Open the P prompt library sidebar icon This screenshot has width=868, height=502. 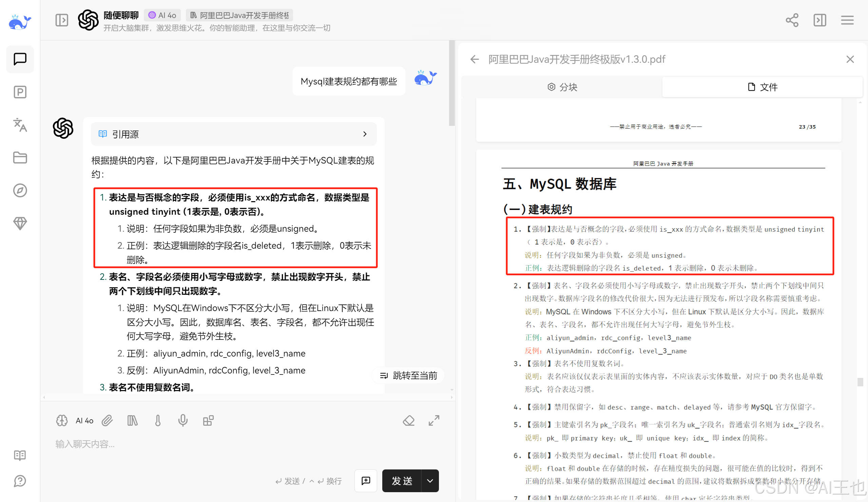pyautogui.click(x=20, y=92)
